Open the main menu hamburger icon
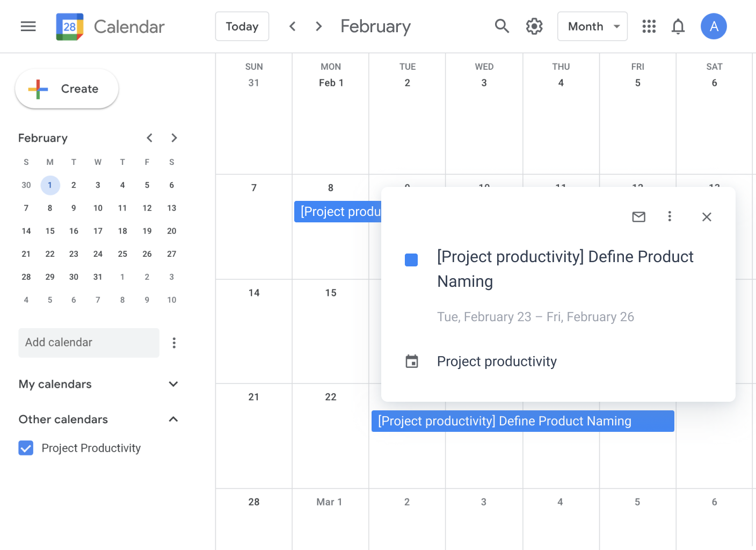756x550 pixels. pyautogui.click(x=28, y=26)
